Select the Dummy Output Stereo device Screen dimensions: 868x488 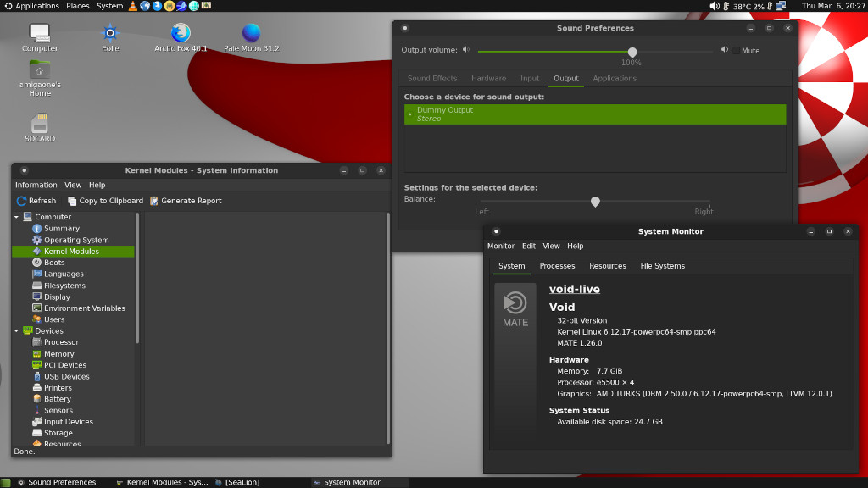[595, 114]
